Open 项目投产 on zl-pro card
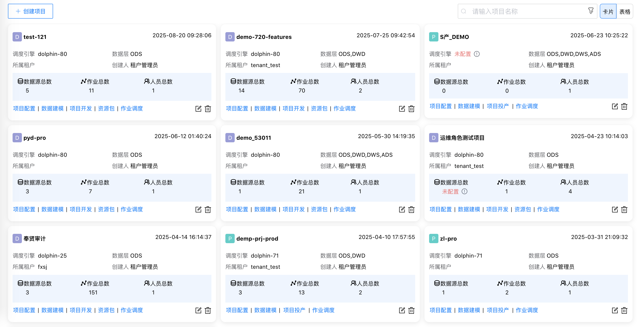Screen dimensions: 644x327 (498, 310)
